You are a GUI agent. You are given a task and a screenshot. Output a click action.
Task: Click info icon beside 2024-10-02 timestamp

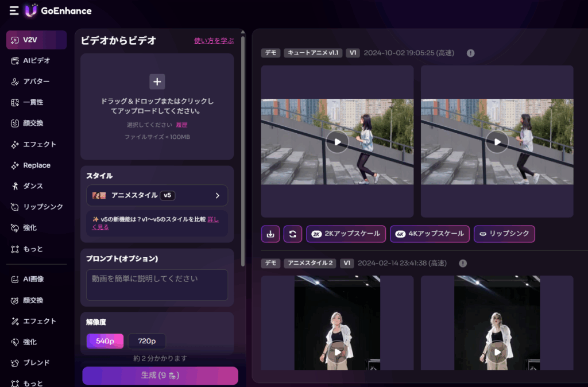pyautogui.click(x=470, y=53)
